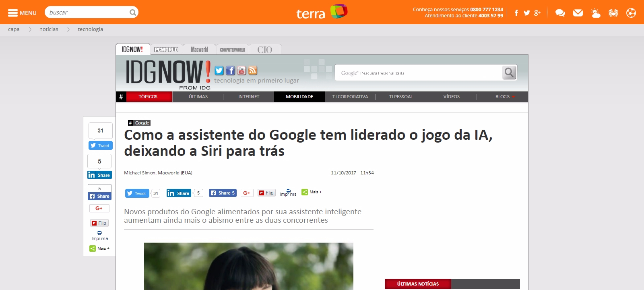The image size is (644, 290).
Task: Switch to the PCWorld tab
Action: tap(166, 50)
